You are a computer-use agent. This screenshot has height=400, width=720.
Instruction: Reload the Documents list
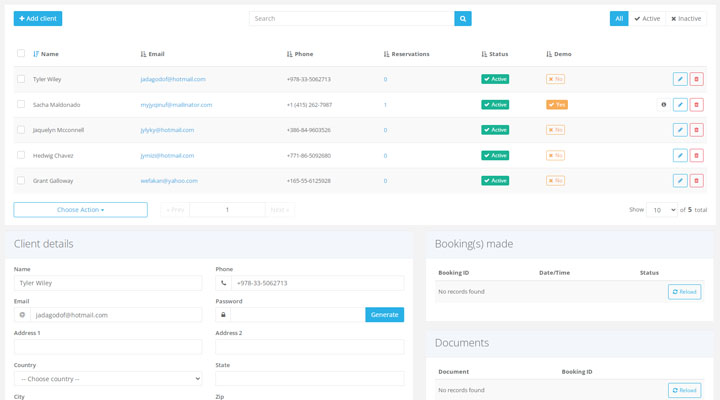point(684,390)
